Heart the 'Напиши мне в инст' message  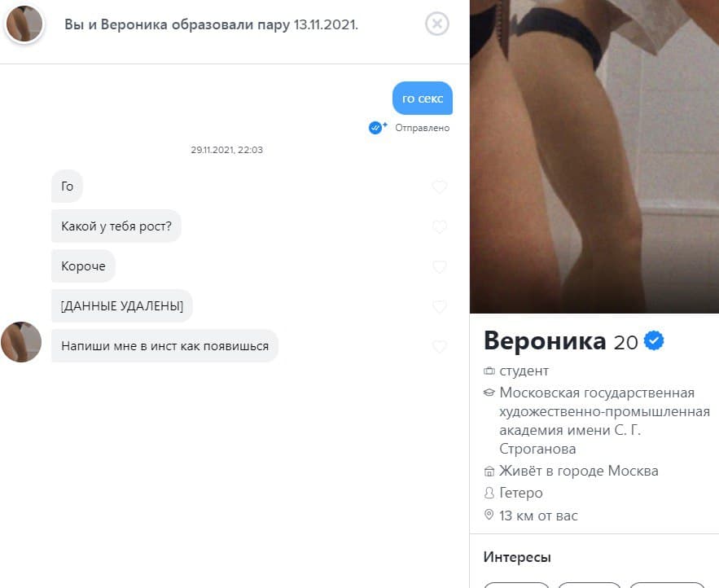click(x=439, y=347)
